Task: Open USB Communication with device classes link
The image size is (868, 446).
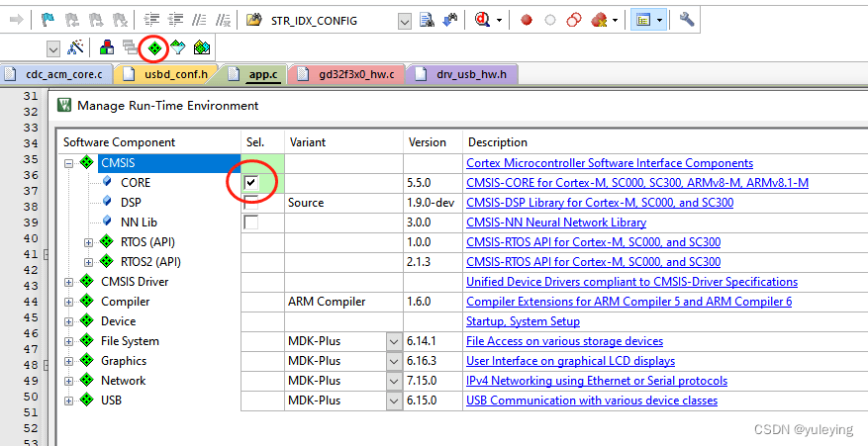Action: [x=592, y=401]
